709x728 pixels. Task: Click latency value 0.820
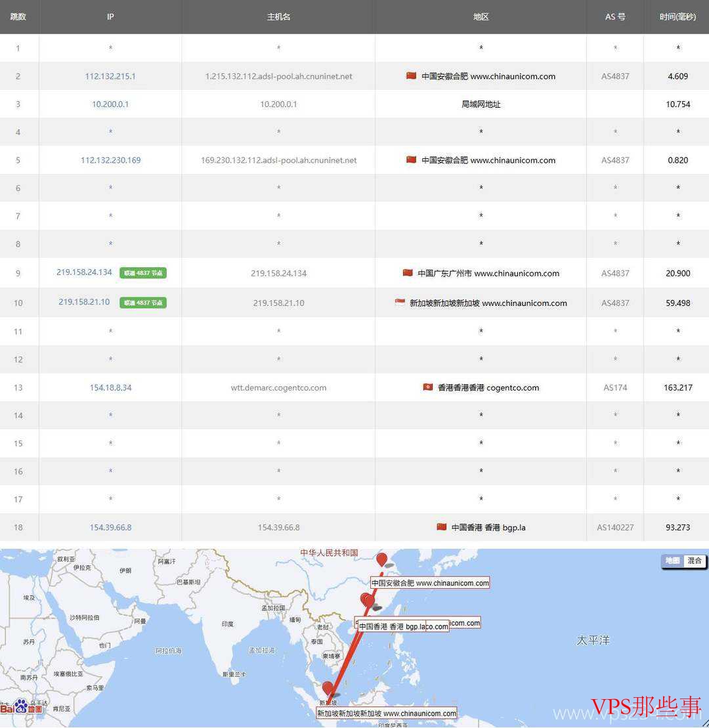[x=678, y=160]
